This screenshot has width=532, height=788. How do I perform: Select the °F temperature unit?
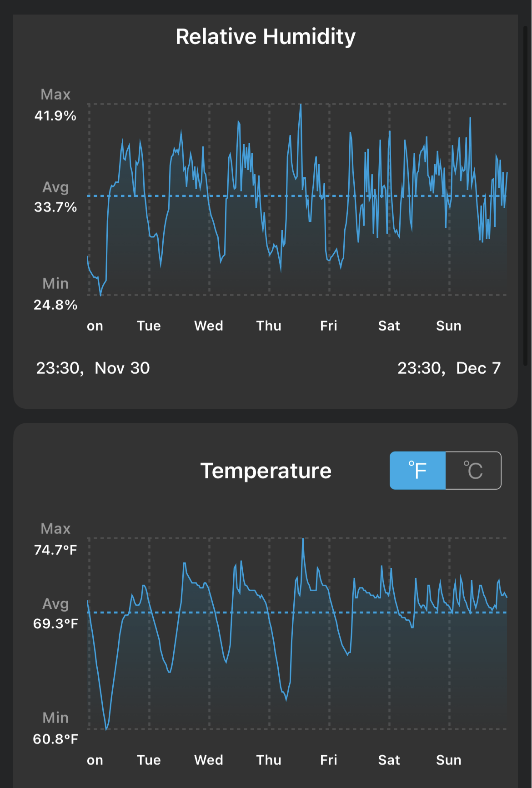tap(417, 471)
